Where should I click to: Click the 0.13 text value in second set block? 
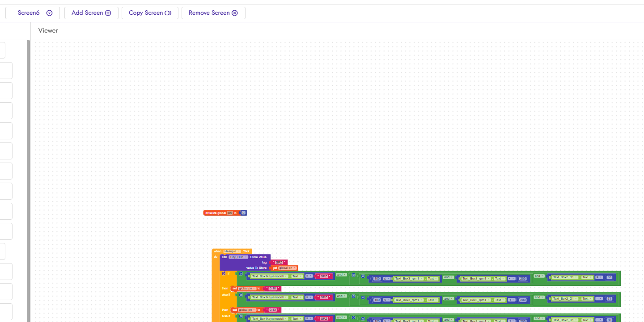pyautogui.click(x=272, y=310)
